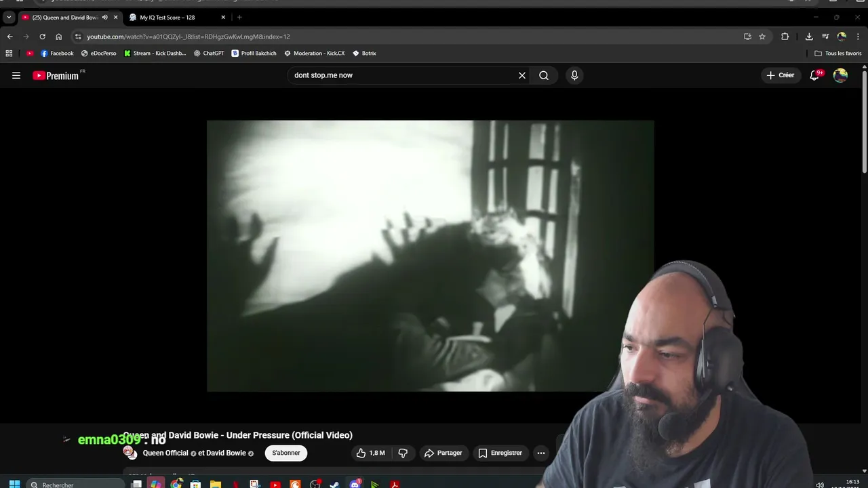This screenshot has height=488, width=868.
Task: Bookmark this page with the star
Action: tap(762, 37)
